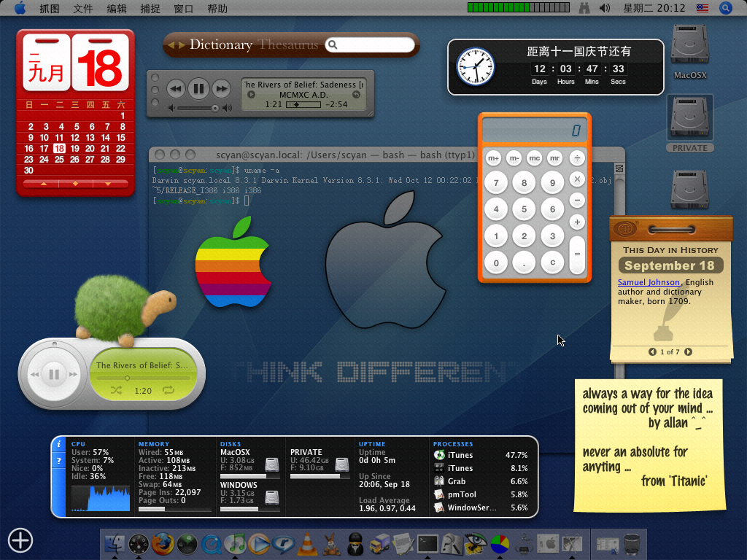Go to previous month in calendar widget
The width and height of the screenshot is (747, 560).
tap(43, 184)
